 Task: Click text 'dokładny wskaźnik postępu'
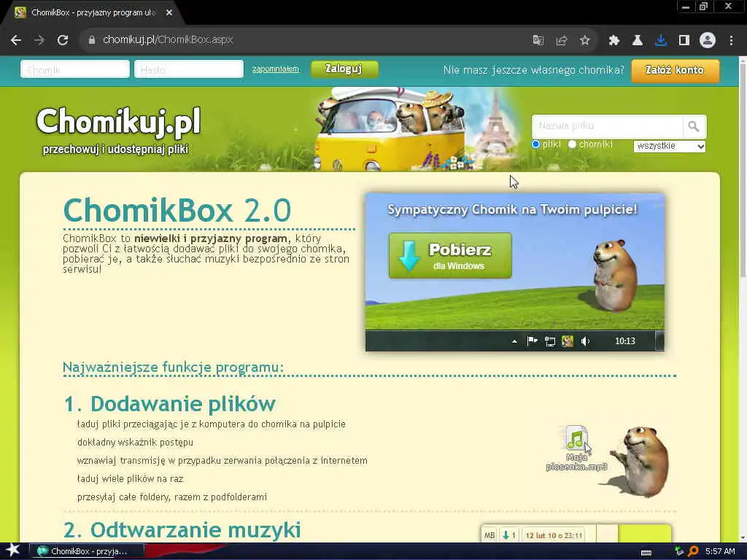(135, 443)
